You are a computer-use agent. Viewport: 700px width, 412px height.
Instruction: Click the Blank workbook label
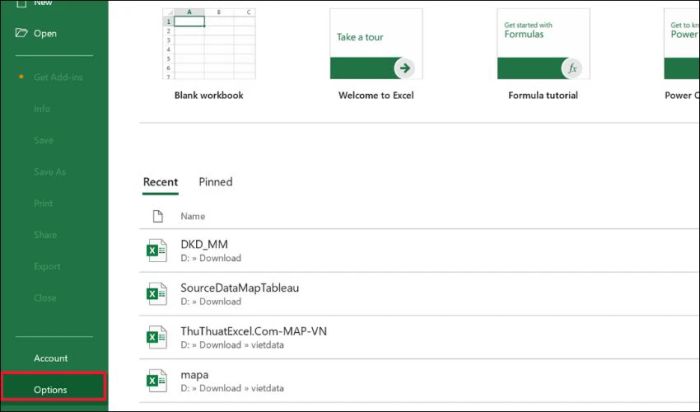(208, 95)
